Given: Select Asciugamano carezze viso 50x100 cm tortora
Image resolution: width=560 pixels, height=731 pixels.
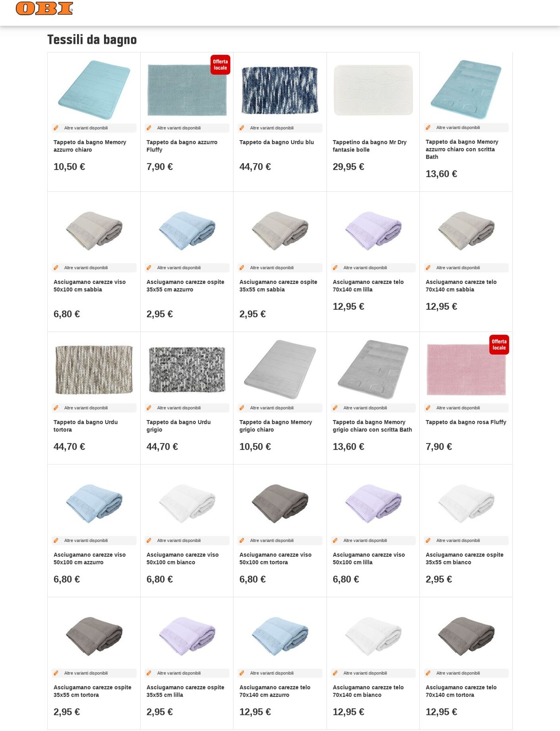Looking at the screenshot, I should (x=276, y=559).
